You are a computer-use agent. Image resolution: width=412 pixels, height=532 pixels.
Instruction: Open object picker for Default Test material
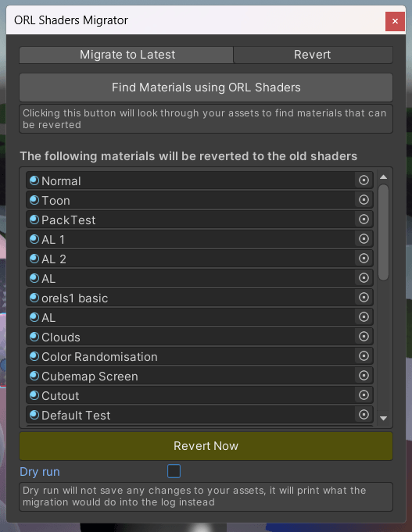364,415
